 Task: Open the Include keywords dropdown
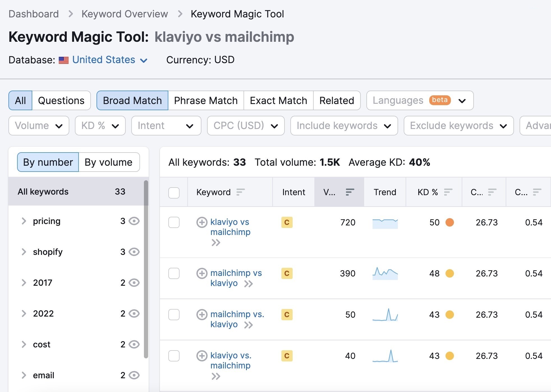[x=344, y=126]
